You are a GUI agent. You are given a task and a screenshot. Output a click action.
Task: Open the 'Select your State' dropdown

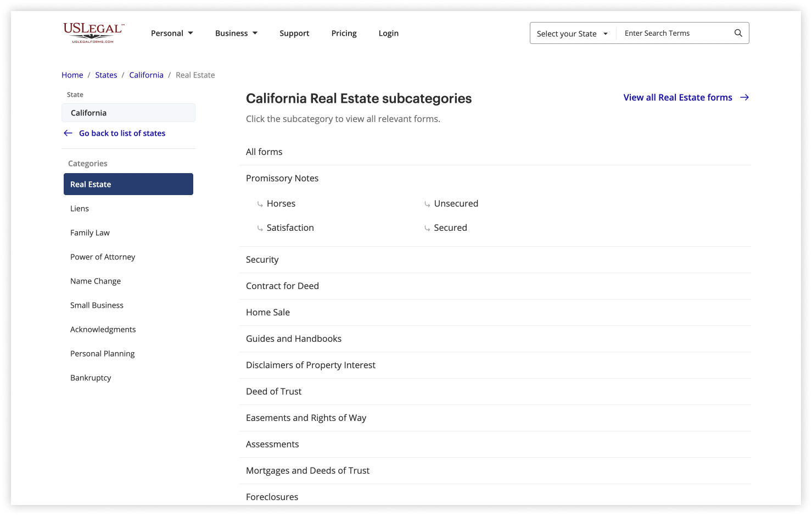(x=572, y=33)
